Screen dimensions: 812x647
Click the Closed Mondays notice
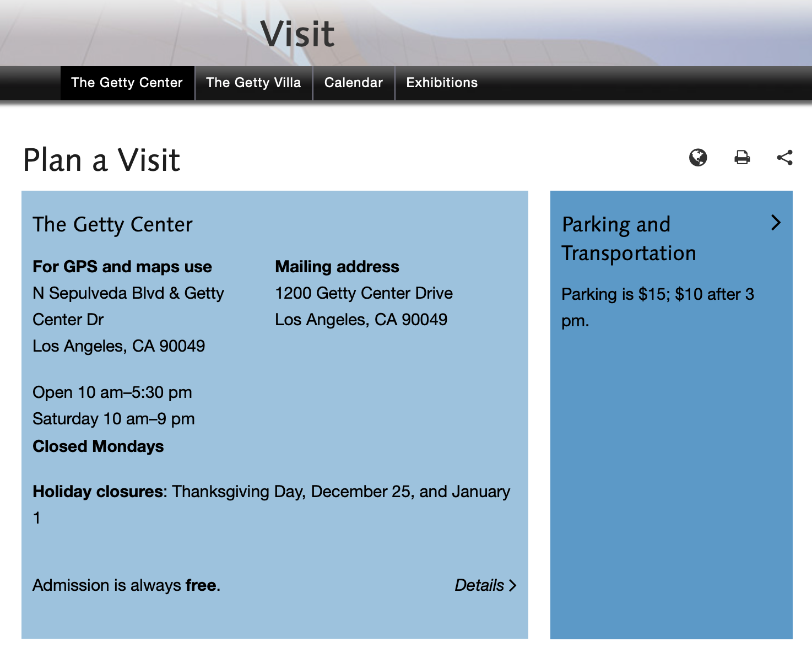coord(98,446)
